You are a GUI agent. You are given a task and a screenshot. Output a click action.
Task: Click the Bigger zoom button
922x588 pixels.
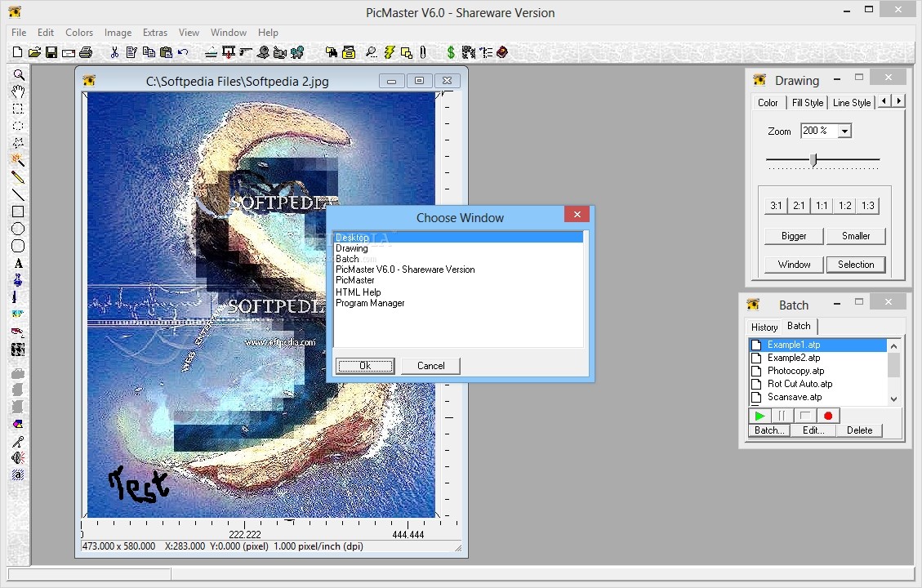click(794, 236)
